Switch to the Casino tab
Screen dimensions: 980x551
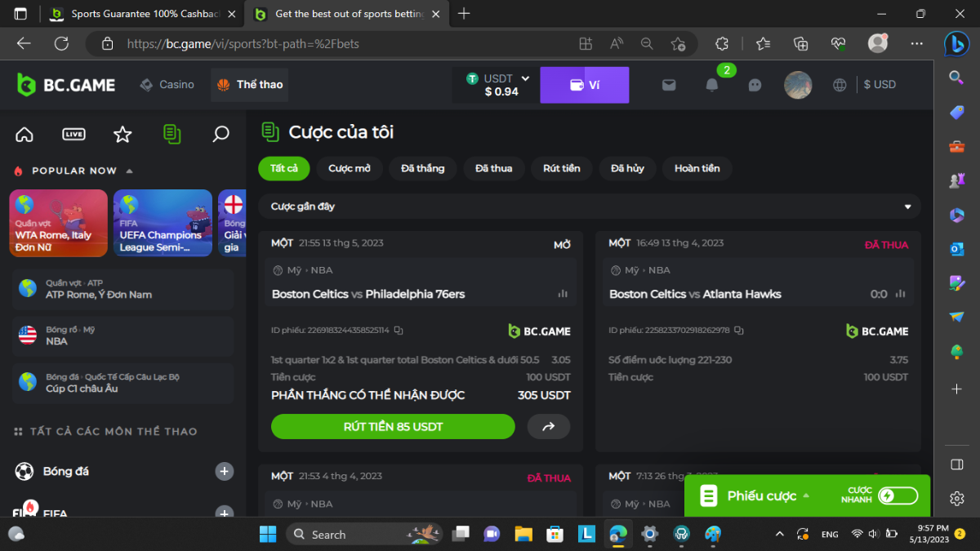(x=167, y=85)
